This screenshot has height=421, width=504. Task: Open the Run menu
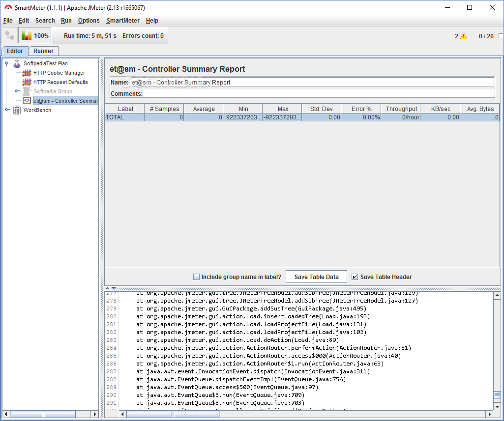click(66, 21)
